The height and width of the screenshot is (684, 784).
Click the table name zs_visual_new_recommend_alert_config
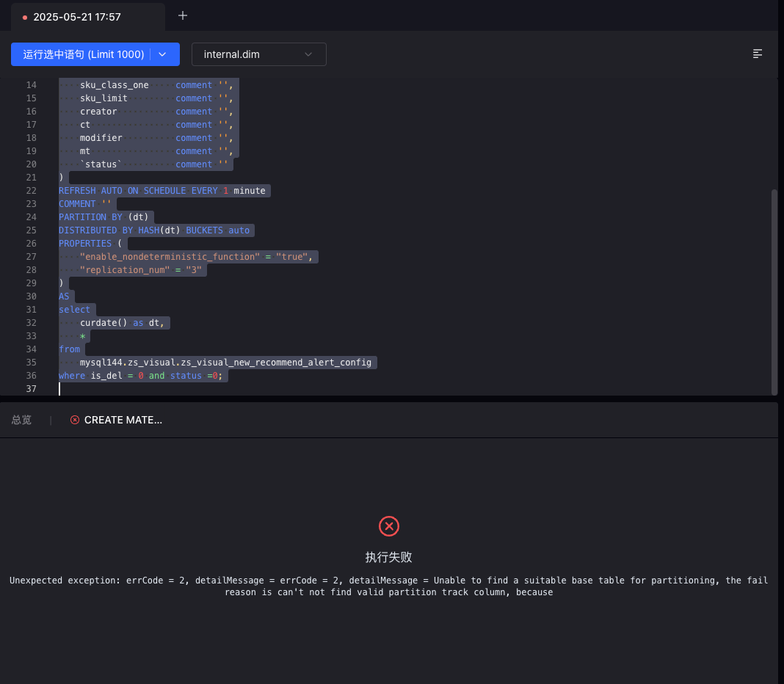click(276, 362)
